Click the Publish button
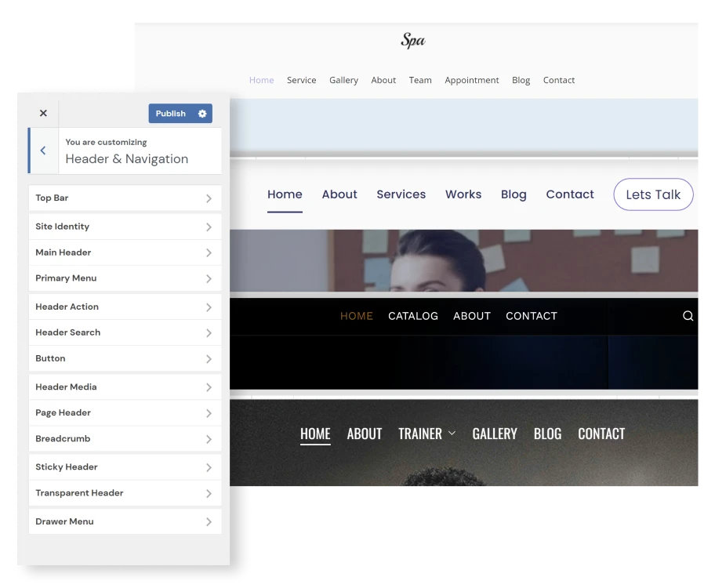This screenshot has width=715, height=588. click(x=171, y=114)
